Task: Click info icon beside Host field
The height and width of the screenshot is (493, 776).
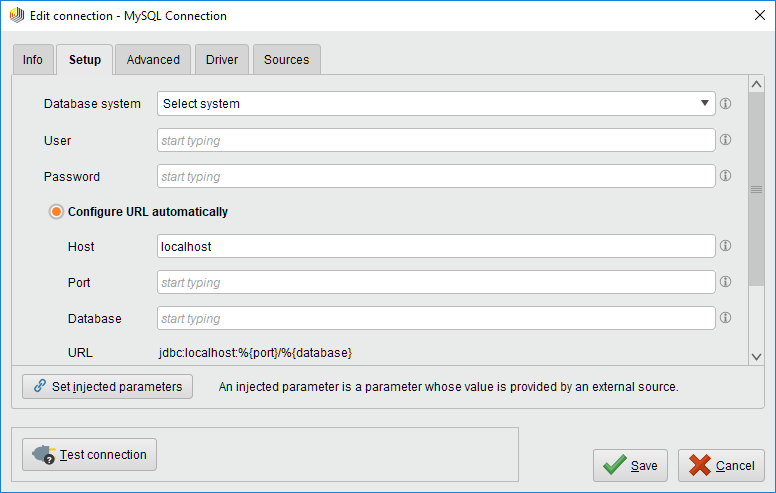Action: 726,246
